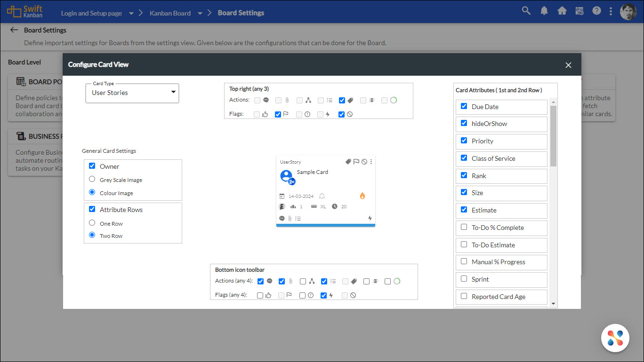Enable the Sprint card attribute
This screenshot has width=644, height=362.
464,279
